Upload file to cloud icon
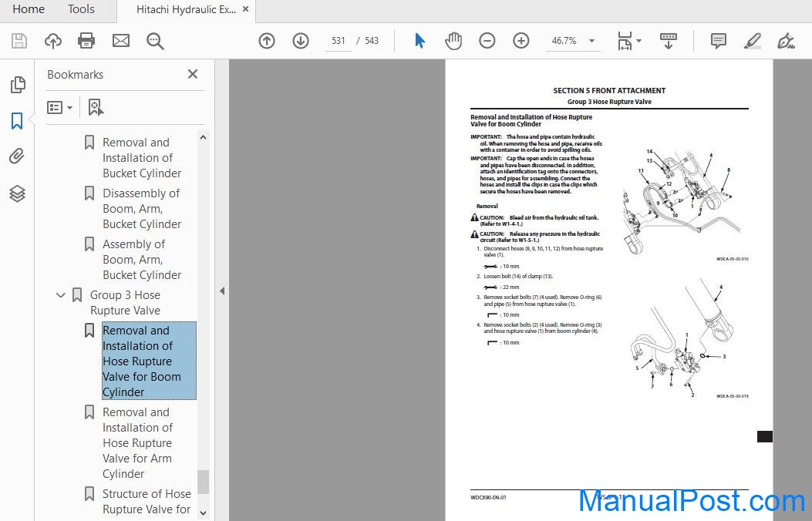The image size is (812, 521). [x=52, y=40]
